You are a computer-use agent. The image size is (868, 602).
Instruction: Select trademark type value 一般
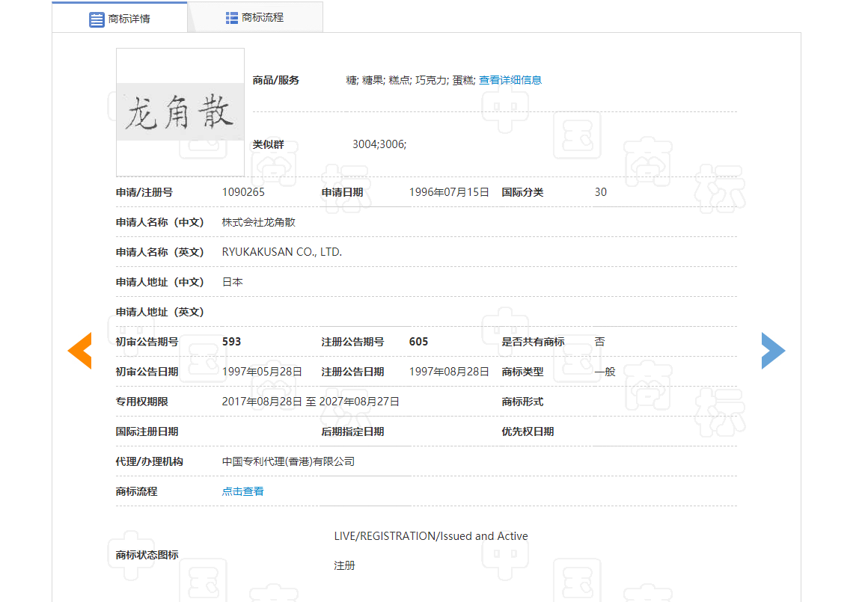pos(605,371)
